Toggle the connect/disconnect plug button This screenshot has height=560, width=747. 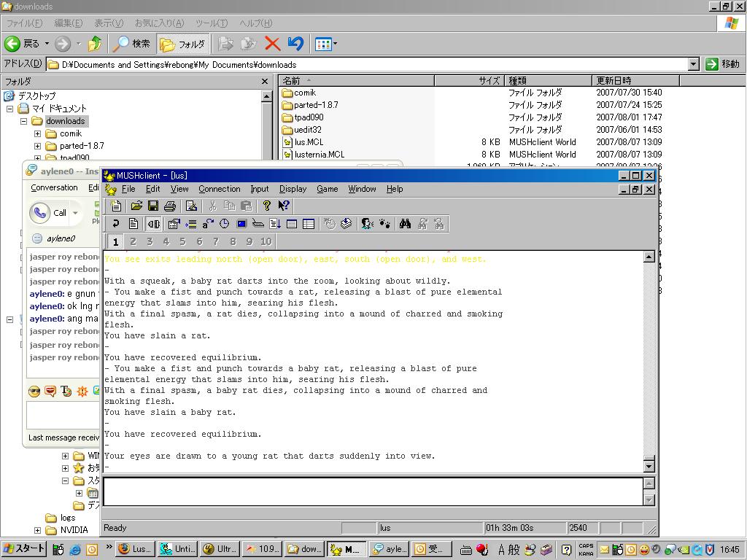click(153, 224)
